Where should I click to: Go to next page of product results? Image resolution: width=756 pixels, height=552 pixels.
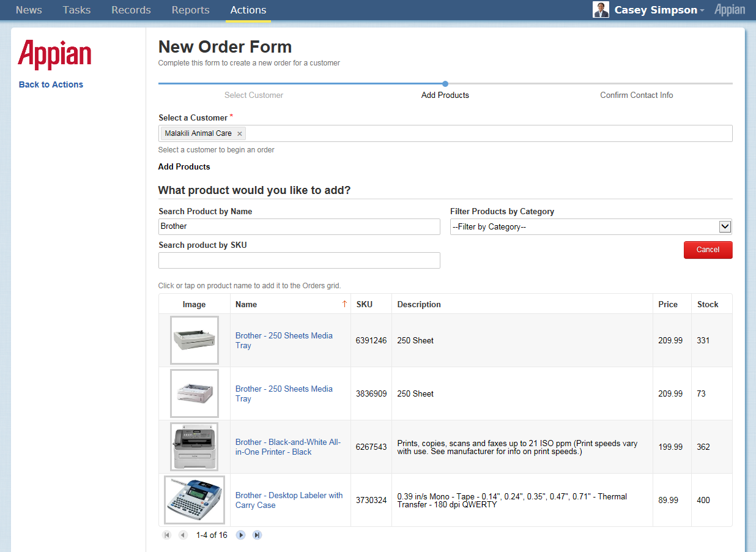tap(241, 535)
